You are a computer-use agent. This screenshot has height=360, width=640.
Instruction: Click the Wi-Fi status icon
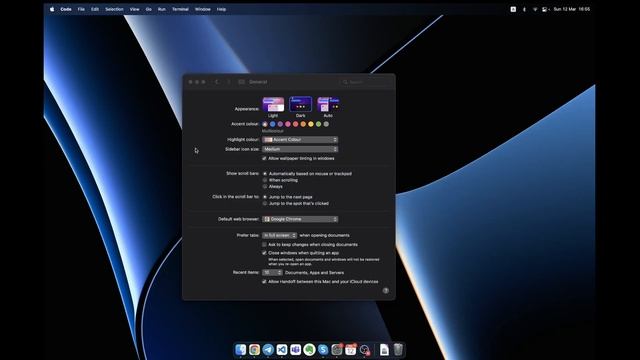point(535,9)
